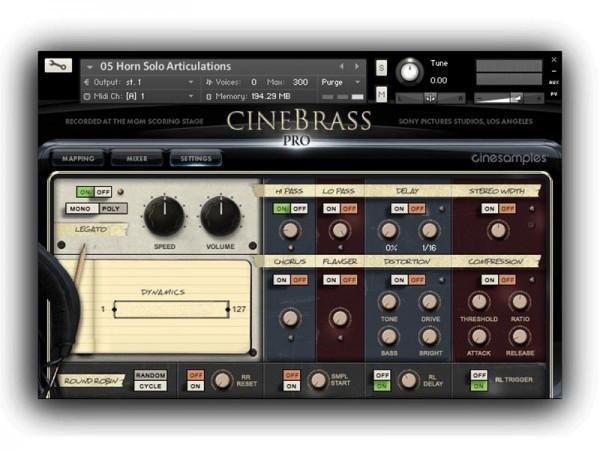Adjust the Compression Attack knob
The width and height of the screenshot is (600, 450).
(x=479, y=336)
